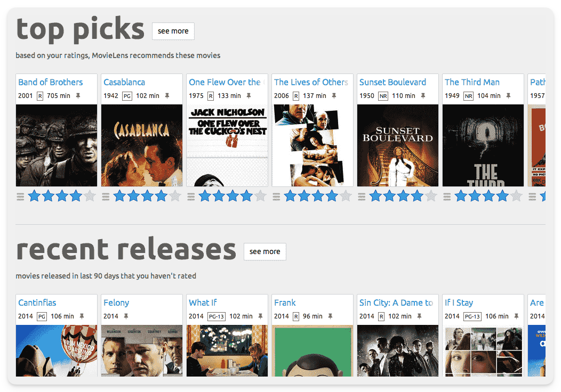
Task: Pin the Cantinflas recent release
Action: tap(82, 316)
